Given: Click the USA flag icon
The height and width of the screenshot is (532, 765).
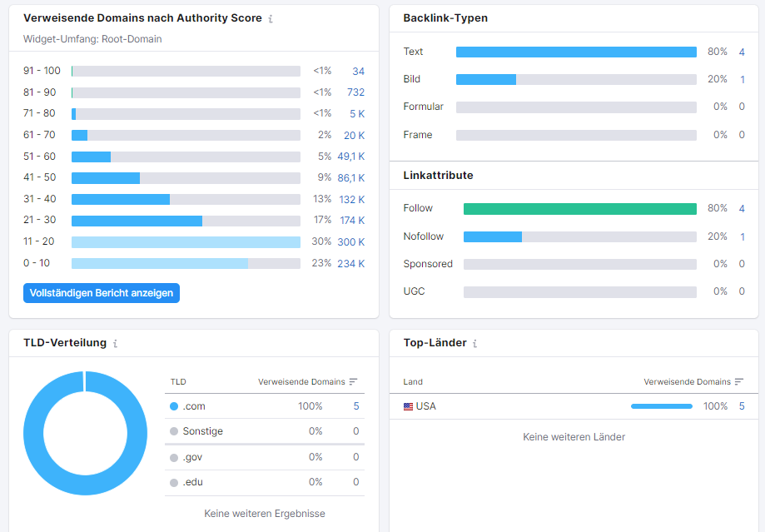Looking at the screenshot, I should pos(409,406).
